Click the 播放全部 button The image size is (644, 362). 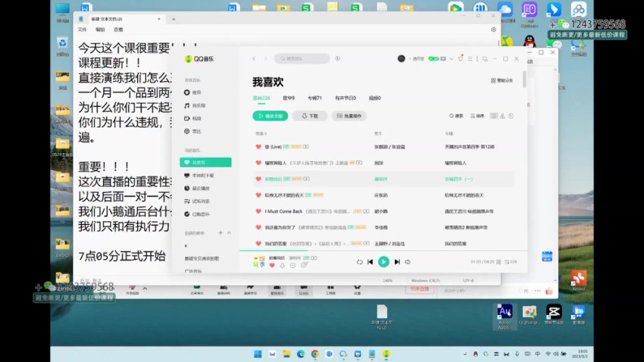[270, 116]
